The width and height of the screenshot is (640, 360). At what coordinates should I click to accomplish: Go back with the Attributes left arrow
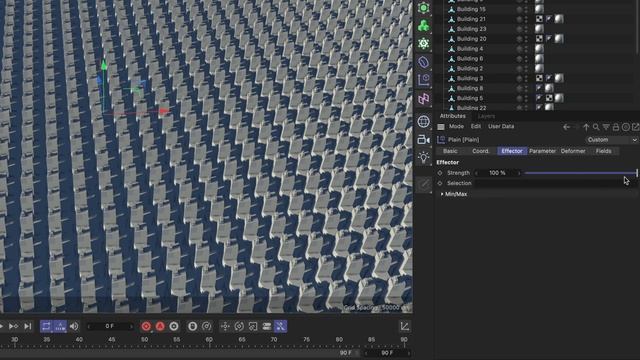tap(567, 127)
